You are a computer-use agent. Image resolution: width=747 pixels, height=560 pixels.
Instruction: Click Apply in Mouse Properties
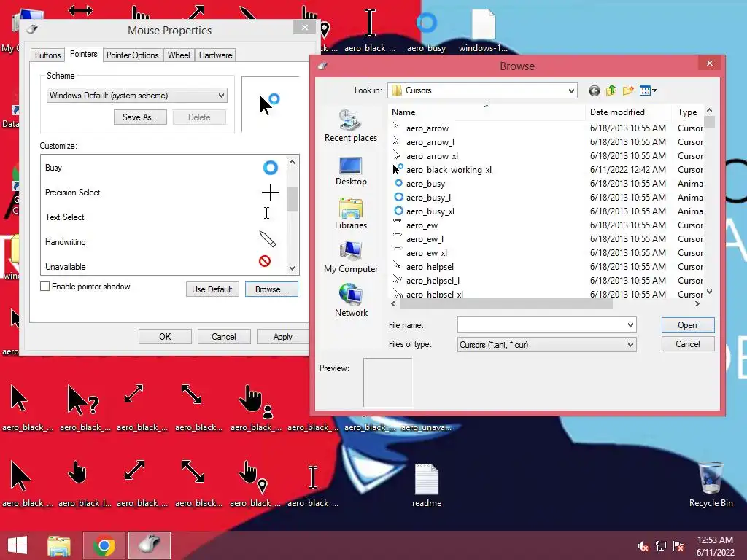282,337
